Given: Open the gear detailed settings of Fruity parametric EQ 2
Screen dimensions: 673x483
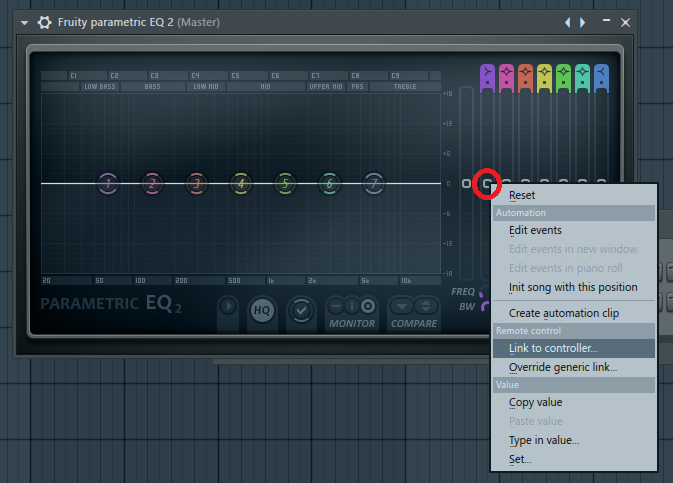Looking at the screenshot, I should pyautogui.click(x=44, y=22).
